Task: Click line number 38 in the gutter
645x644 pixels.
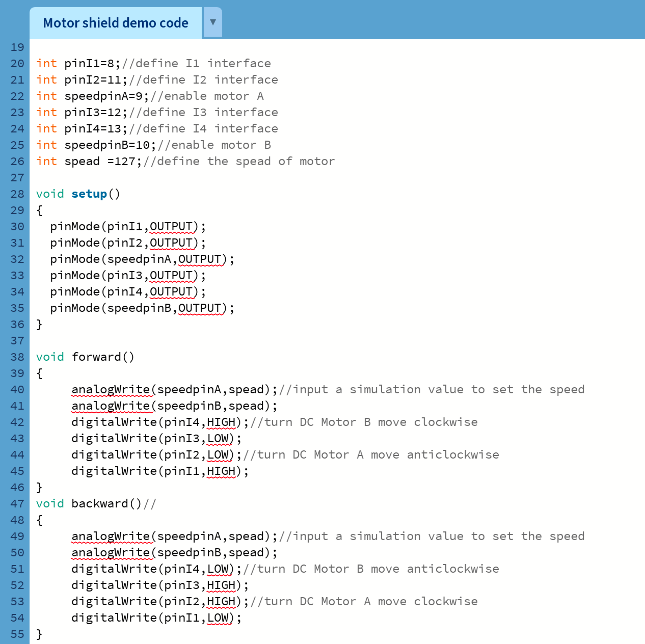Action: point(17,357)
